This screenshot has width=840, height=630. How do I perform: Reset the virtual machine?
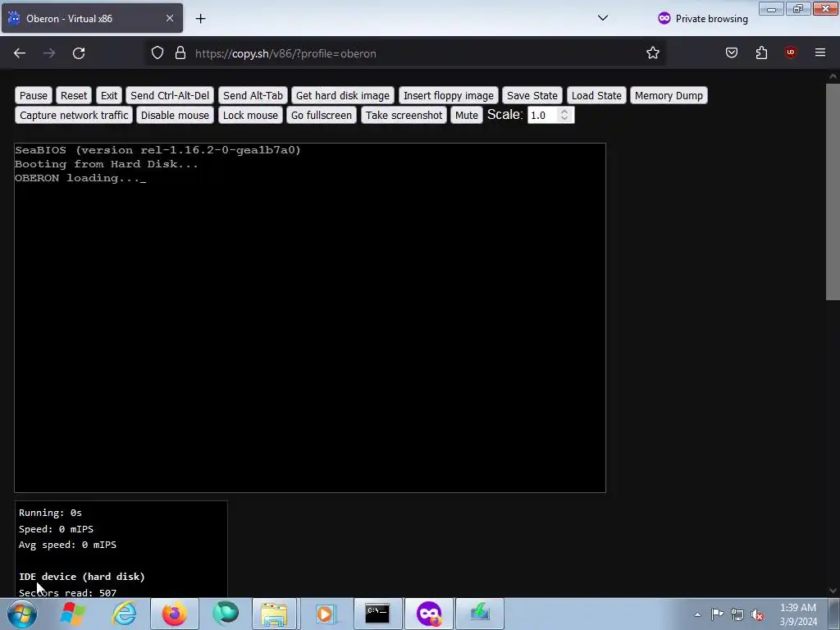[73, 95]
